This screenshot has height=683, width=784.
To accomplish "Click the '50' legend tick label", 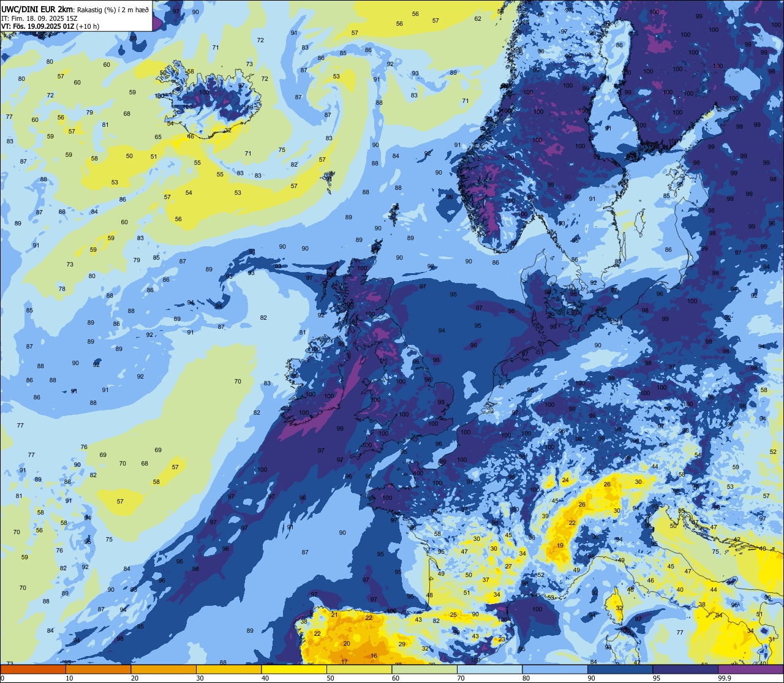I will (331, 678).
